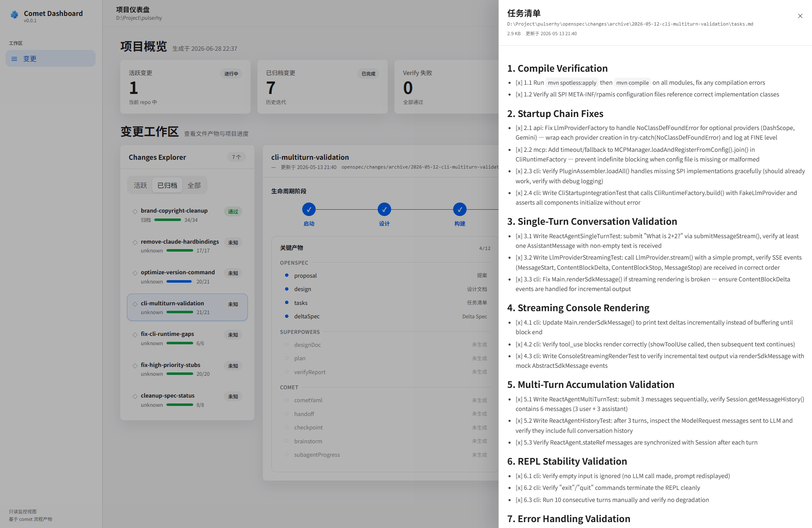Click the blue dot next to proposal
This screenshot has height=528, width=812.
287,276
